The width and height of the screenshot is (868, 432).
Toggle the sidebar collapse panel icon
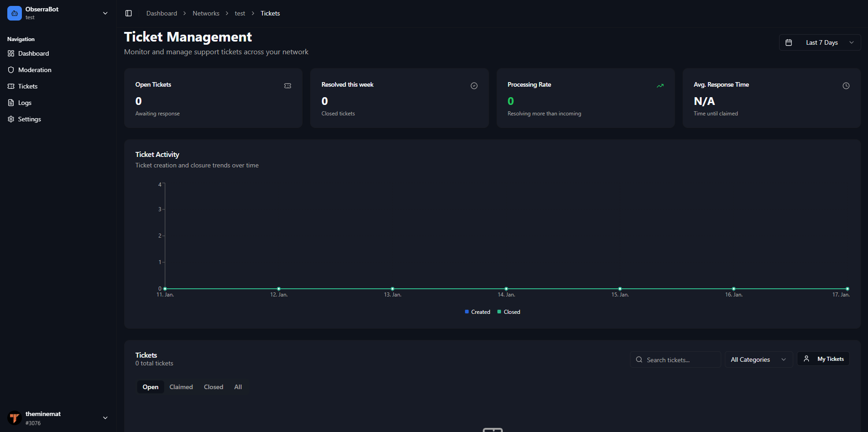(129, 13)
